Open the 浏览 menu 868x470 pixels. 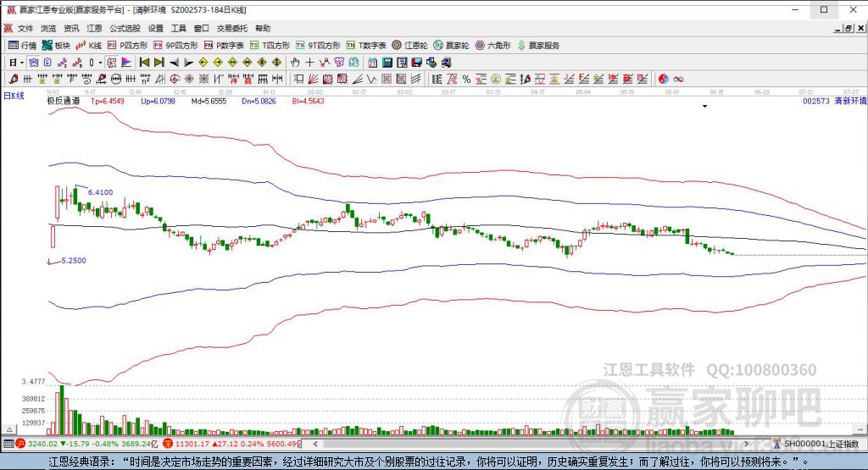[48, 28]
